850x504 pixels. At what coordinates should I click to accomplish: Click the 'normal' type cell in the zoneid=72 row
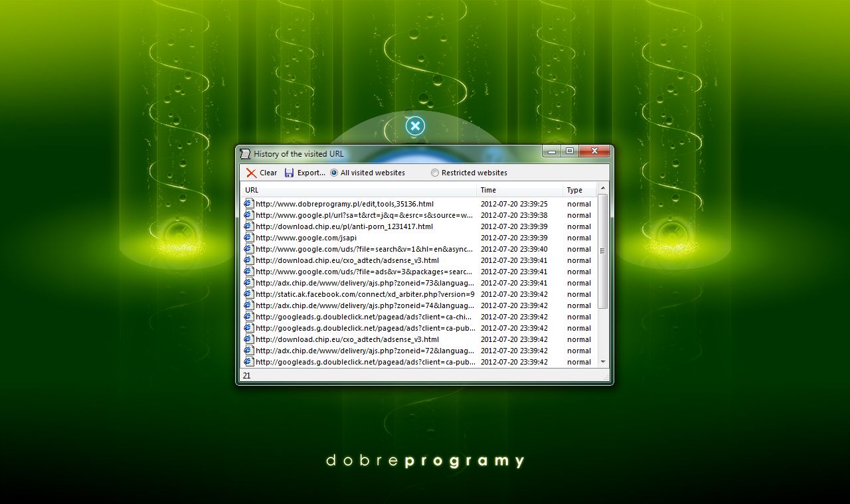tap(578, 351)
